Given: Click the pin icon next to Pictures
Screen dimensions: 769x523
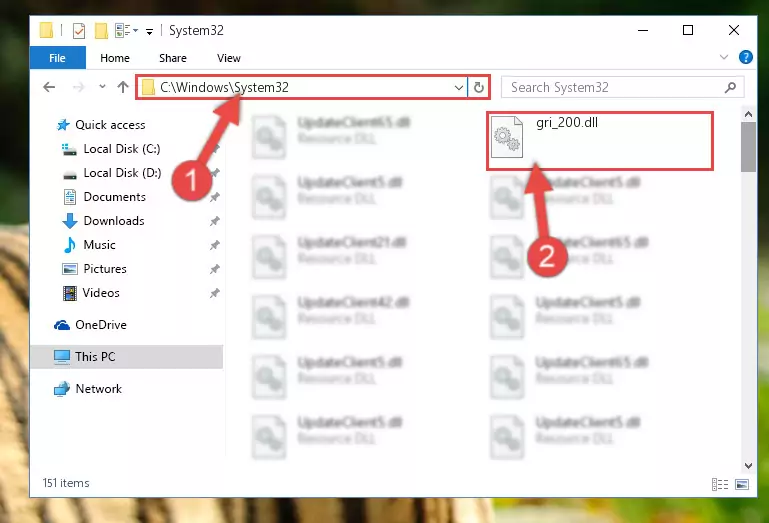Looking at the screenshot, I should pyautogui.click(x=214, y=269).
